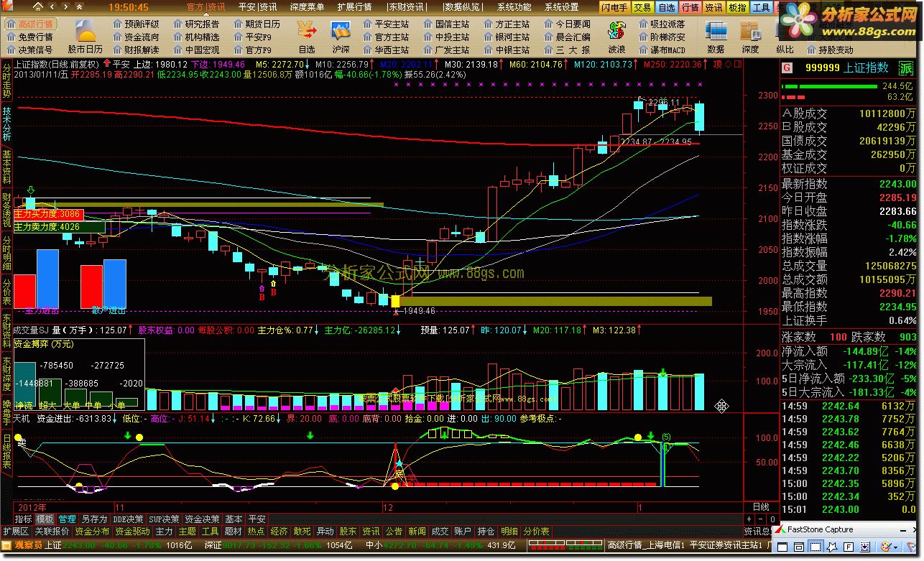Open the SUP决策 tab
924x561 pixels.
click(x=164, y=519)
